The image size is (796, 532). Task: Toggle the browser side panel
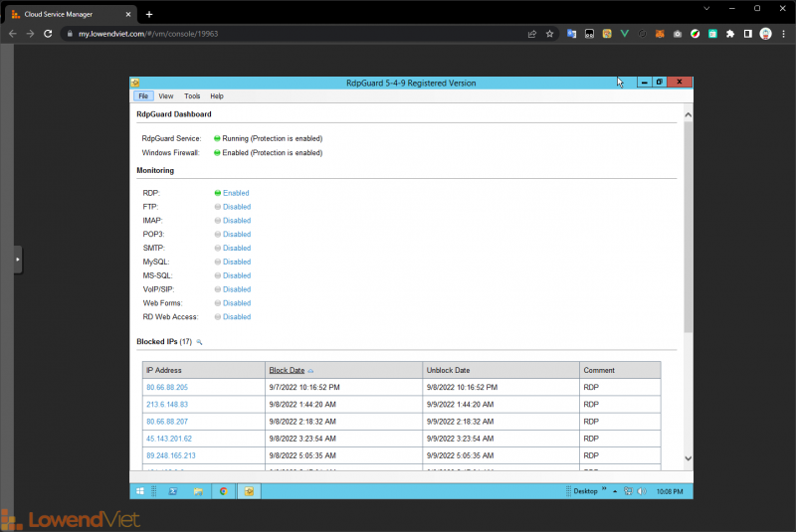748,34
